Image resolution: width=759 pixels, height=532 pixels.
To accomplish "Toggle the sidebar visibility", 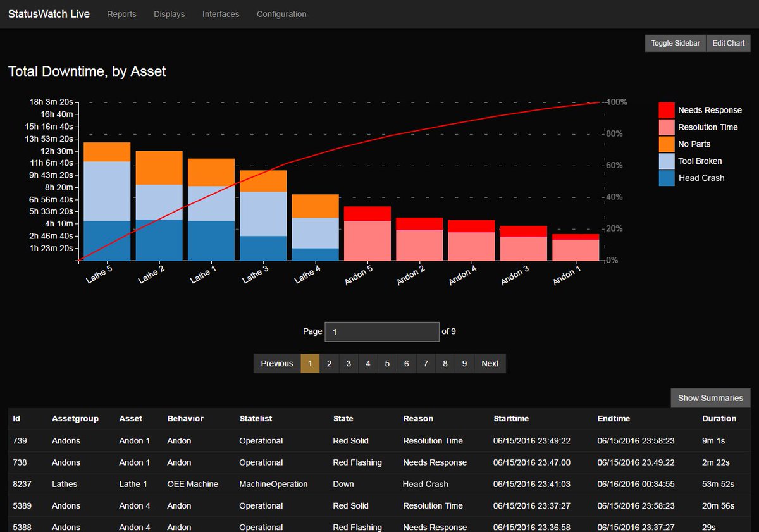I will point(675,43).
